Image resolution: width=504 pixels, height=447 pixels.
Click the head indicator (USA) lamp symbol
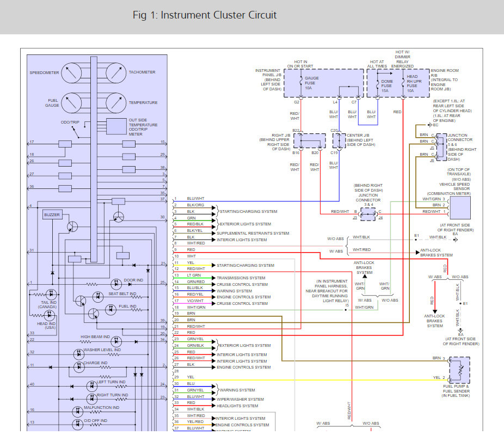(x=49, y=315)
